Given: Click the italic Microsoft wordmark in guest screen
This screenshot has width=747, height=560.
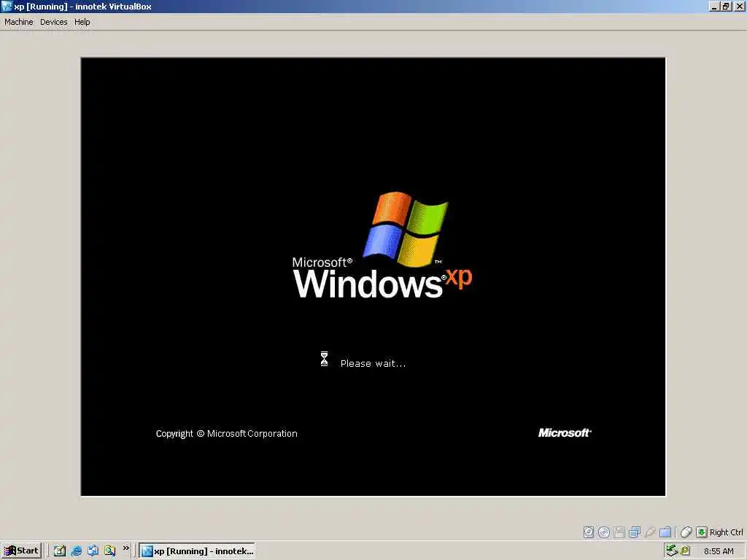Looking at the screenshot, I should (x=565, y=432).
